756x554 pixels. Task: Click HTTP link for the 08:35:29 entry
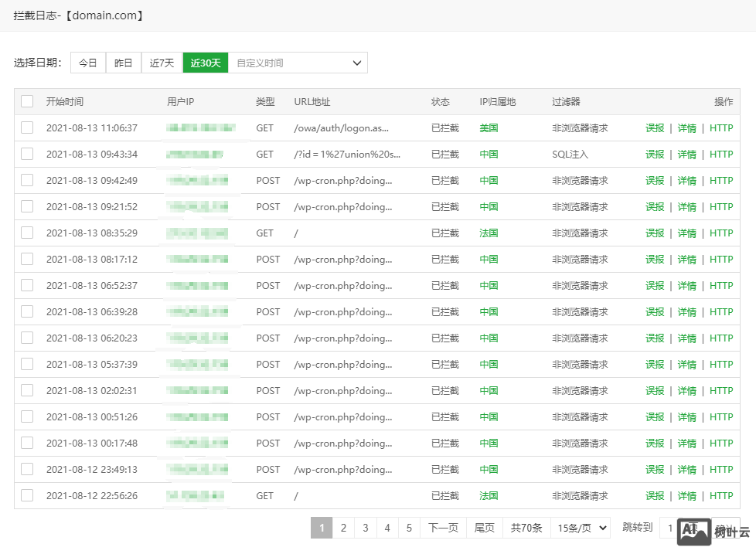coord(720,233)
